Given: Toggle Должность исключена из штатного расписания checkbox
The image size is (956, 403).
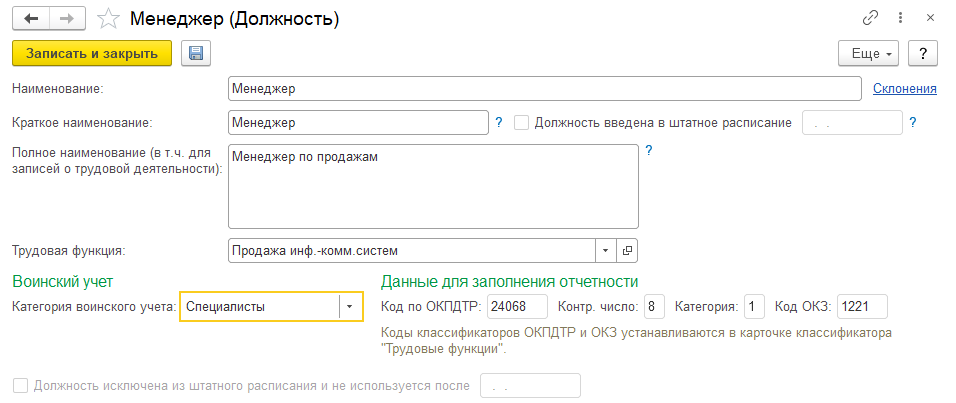Looking at the screenshot, I should [x=21, y=385].
